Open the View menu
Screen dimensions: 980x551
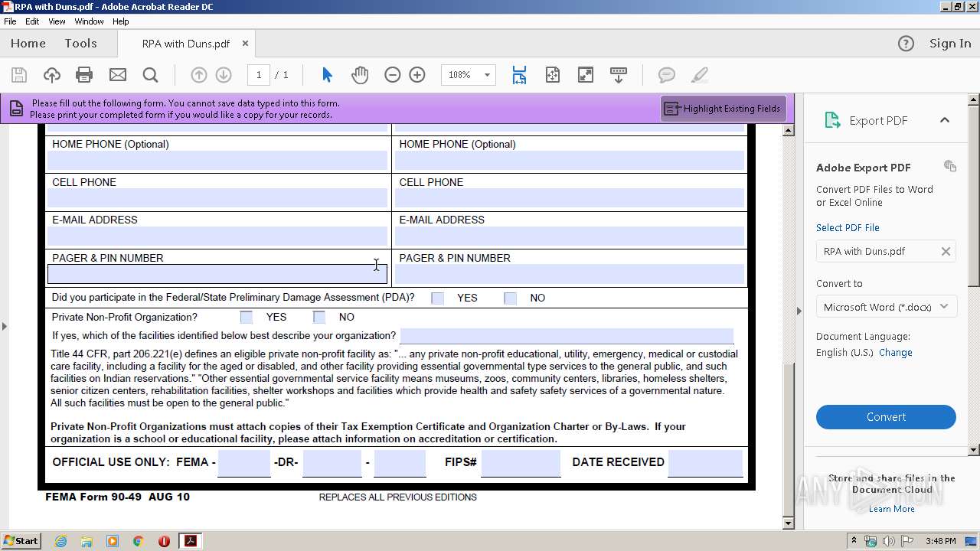coord(57,21)
